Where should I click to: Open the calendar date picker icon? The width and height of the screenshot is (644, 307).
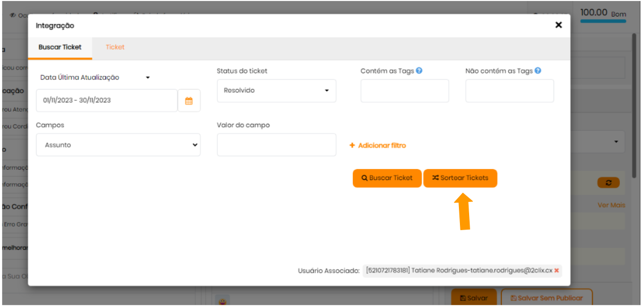[x=189, y=101]
